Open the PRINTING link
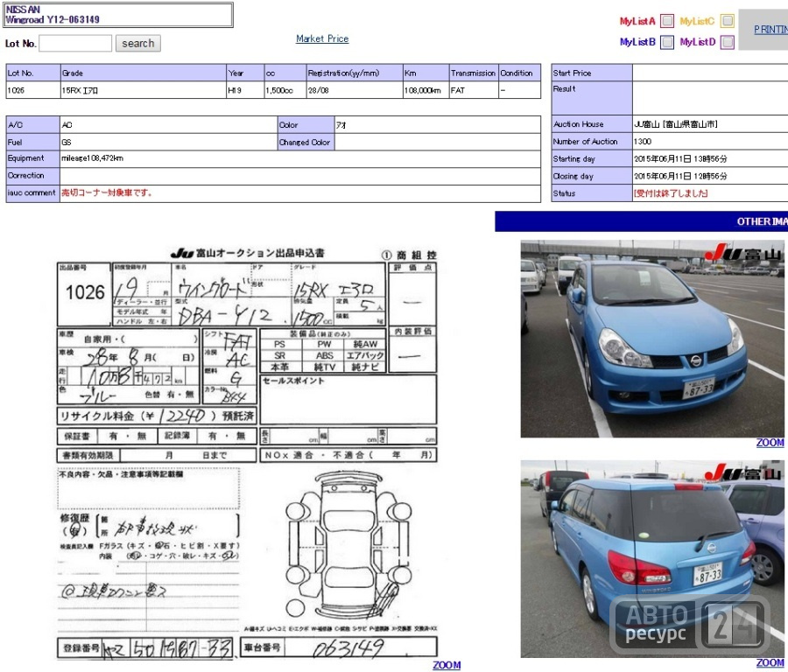 coord(770,30)
